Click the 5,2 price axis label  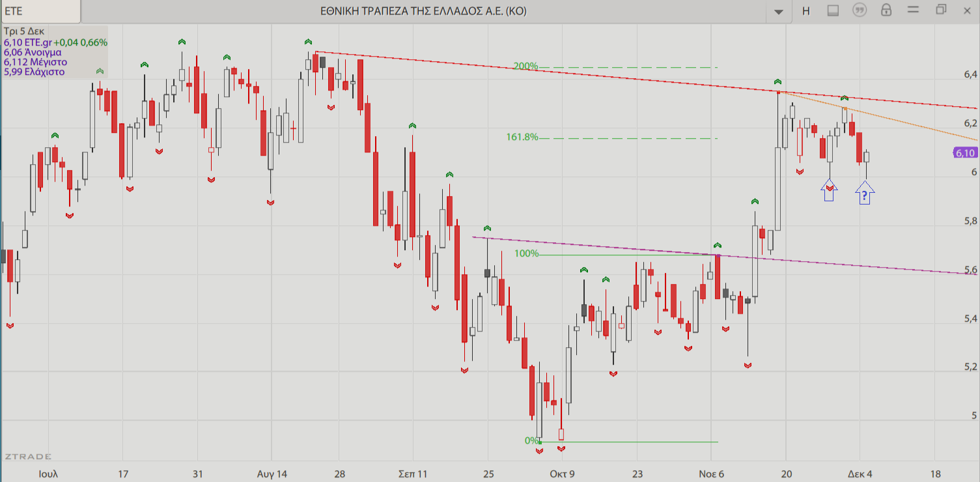click(x=970, y=367)
